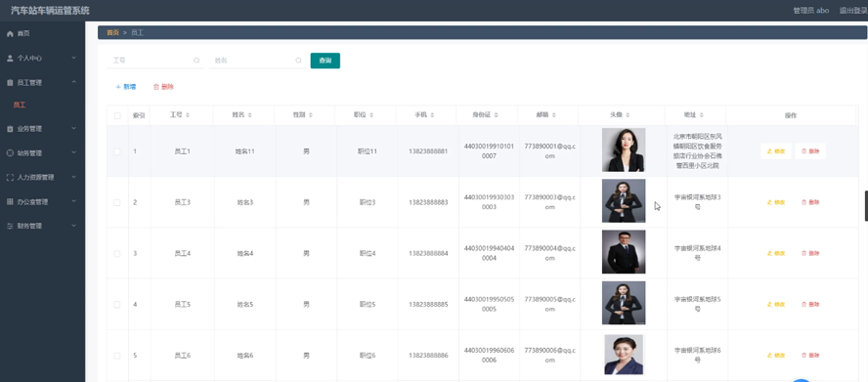Check the row checkbox for 员工6
Screen dimensions: 868x382
click(x=116, y=356)
